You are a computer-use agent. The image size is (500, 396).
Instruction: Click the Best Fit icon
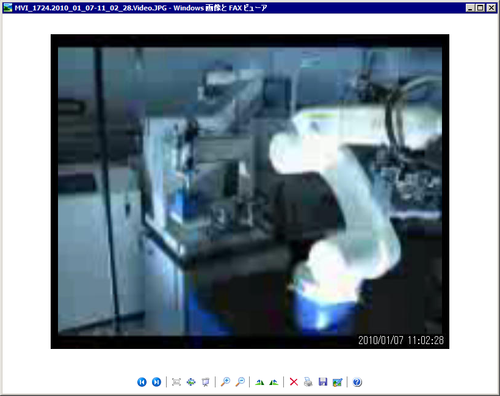176,382
